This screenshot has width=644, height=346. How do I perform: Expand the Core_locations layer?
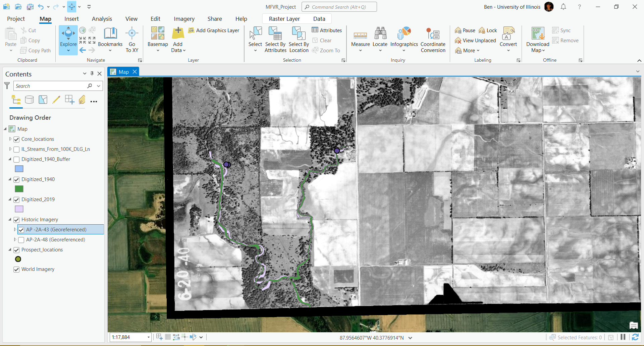pos(10,139)
